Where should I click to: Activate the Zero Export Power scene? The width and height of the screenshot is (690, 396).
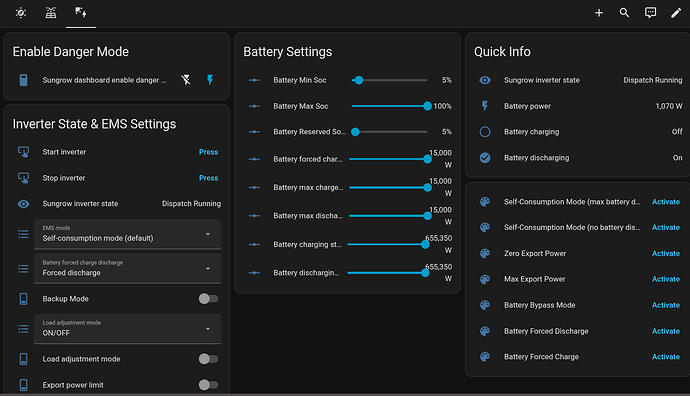(666, 253)
